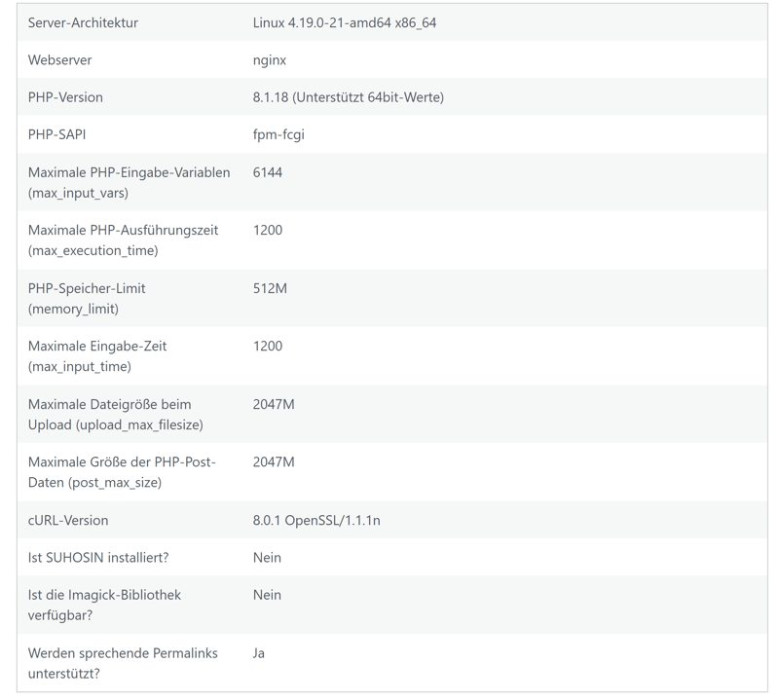Click the nginx webserver value
The image size is (779, 700).
pos(270,60)
